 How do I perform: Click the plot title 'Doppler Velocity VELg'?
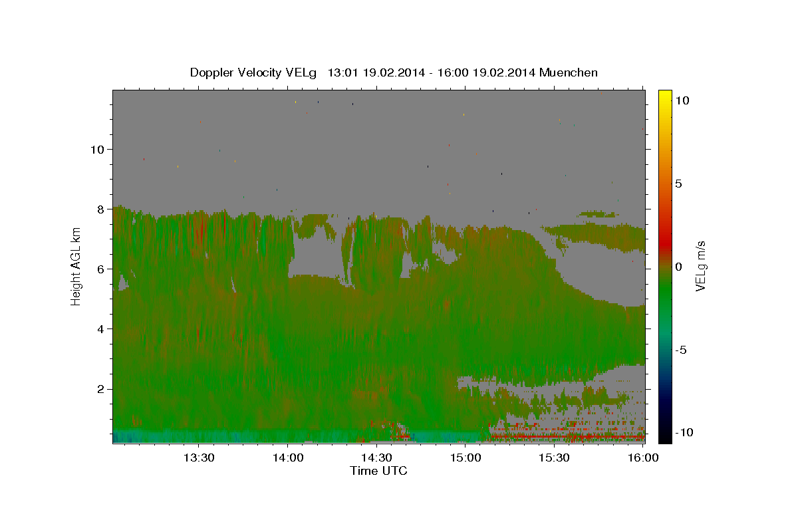tap(254, 72)
